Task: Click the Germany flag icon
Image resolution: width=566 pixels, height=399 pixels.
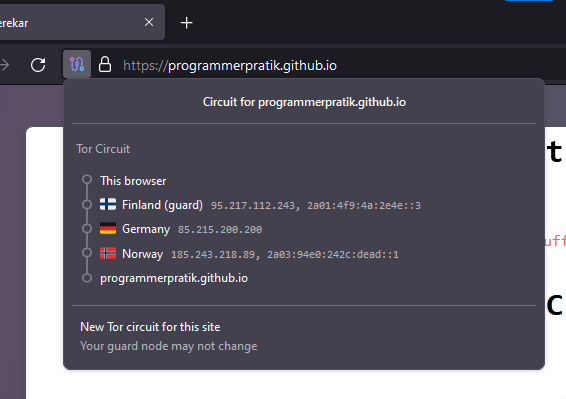Action: (x=108, y=229)
